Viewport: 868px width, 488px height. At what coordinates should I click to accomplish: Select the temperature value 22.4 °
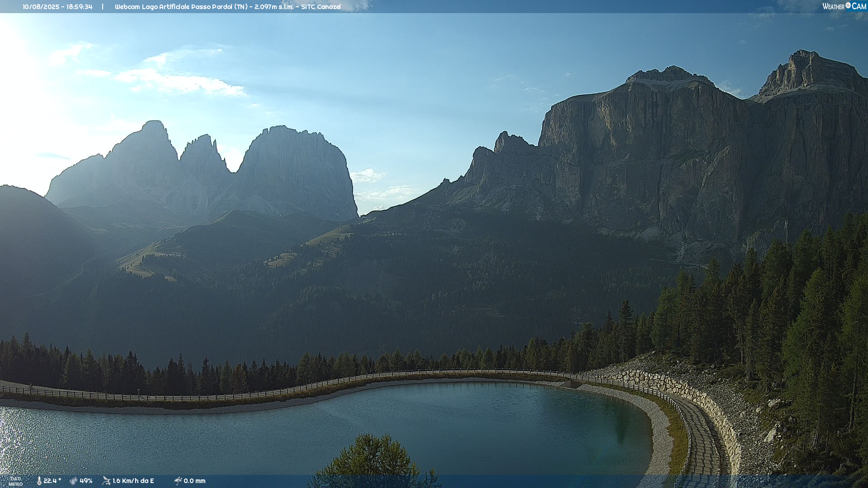click(x=52, y=481)
